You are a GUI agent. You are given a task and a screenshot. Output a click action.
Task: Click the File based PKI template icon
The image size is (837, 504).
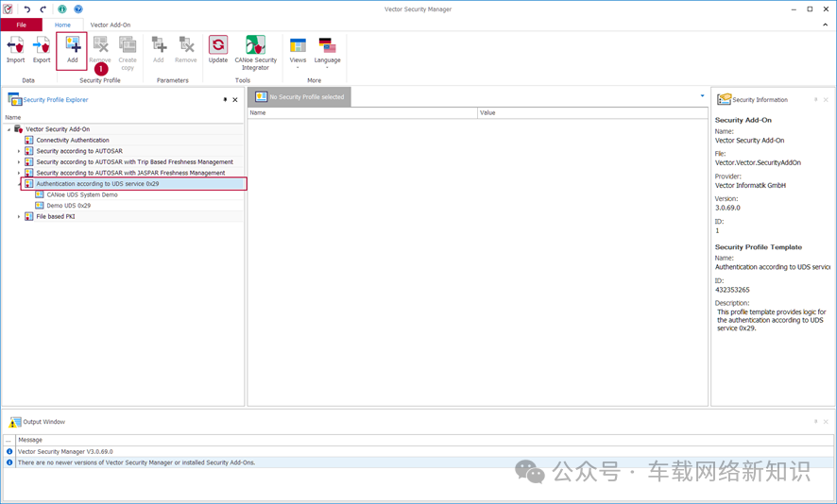click(29, 216)
